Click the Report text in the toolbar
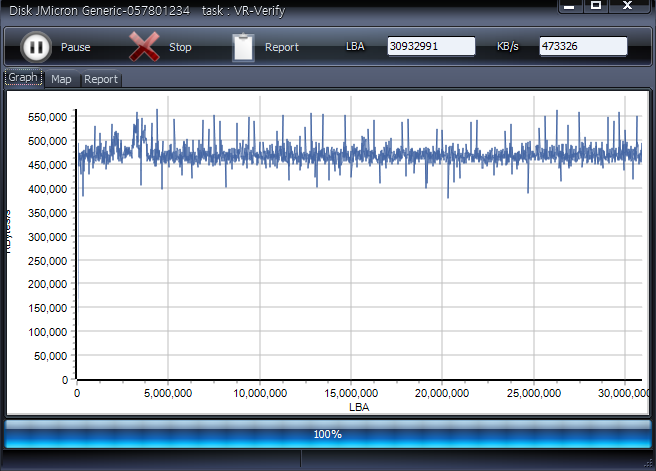 coord(282,47)
